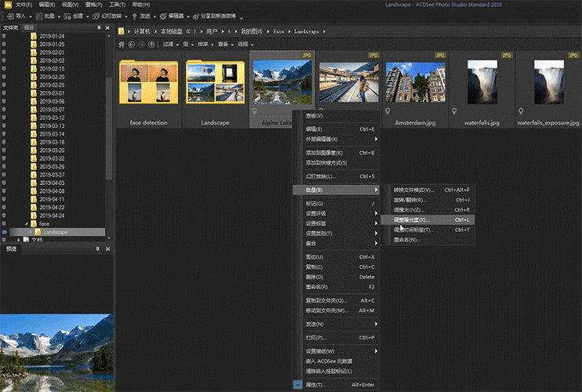The image size is (582, 392).
Task: Select the face detection folder thumbnail
Action: 148,89
